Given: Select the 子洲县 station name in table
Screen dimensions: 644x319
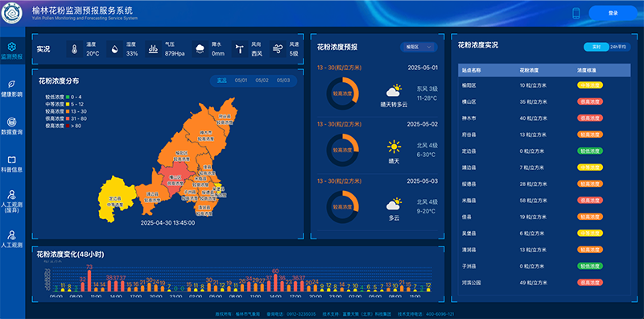Looking at the screenshot, I should [x=469, y=266].
